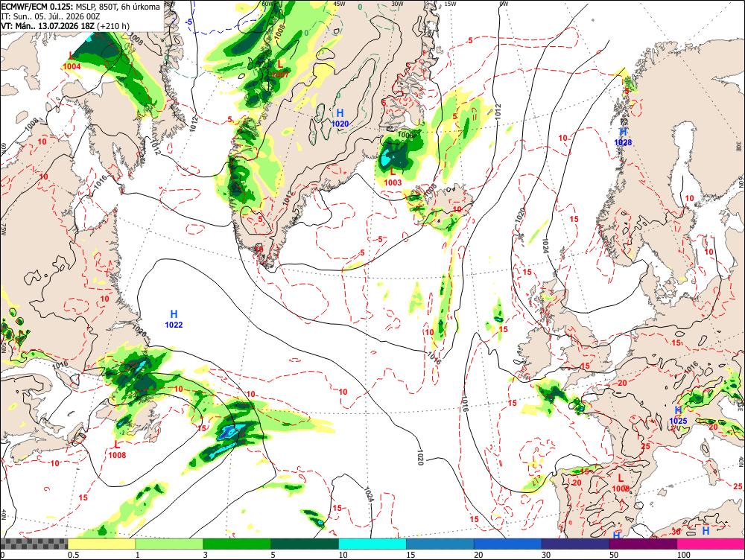
Task: Click the purple 50–100 legend swatch
Action: (x=644, y=544)
